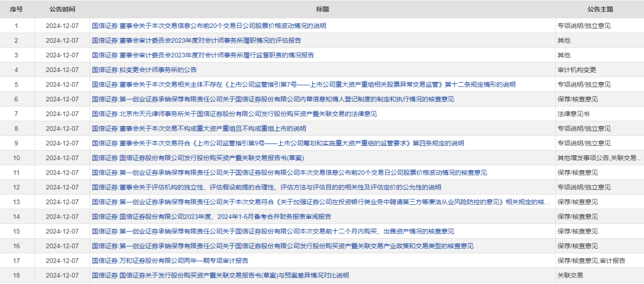Open 不构成重大资产重组且不构成重组上市的说明 link
Screen dimensions: 644x284
click(x=199, y=129)
